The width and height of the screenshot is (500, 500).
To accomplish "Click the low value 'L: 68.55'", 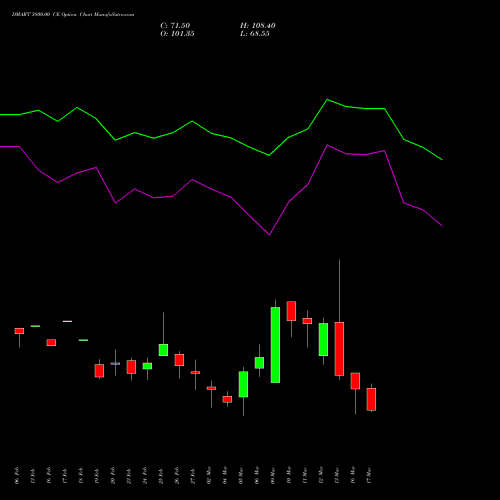I will click(x=255, y=34).
